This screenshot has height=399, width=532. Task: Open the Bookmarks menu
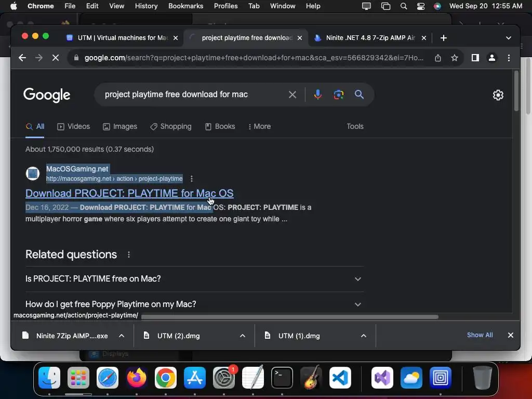click(x=185, y=6)
